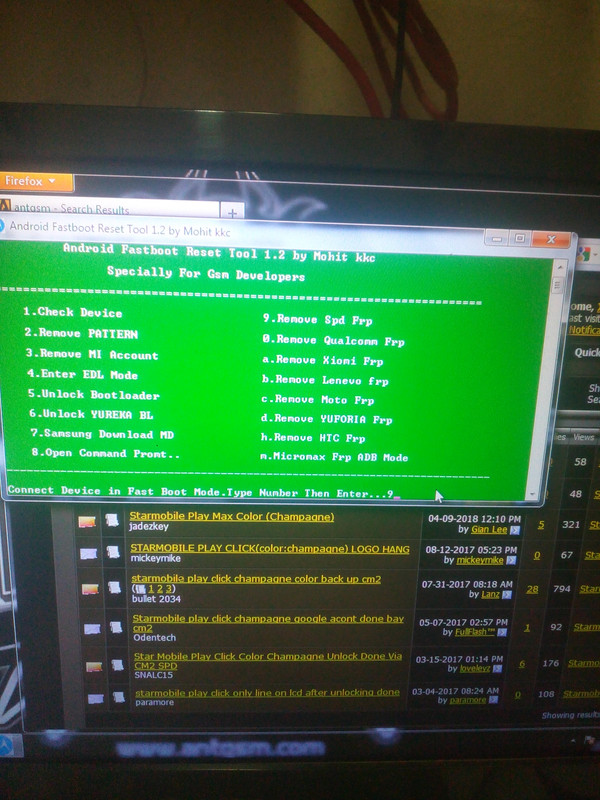Open thread STARMOBILE PLAY CLICK LOGO HANG
This screenshot has width=600, height=800.
270,549
